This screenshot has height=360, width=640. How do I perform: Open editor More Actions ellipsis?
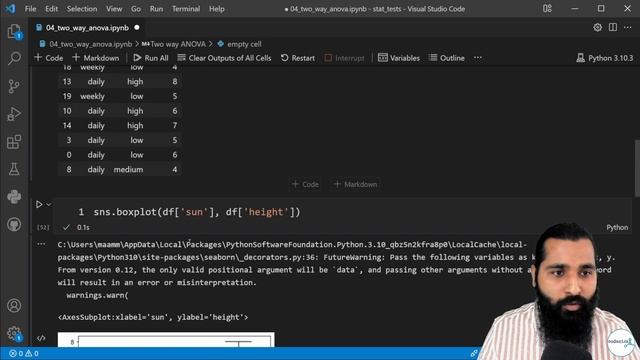coord(628,27)
